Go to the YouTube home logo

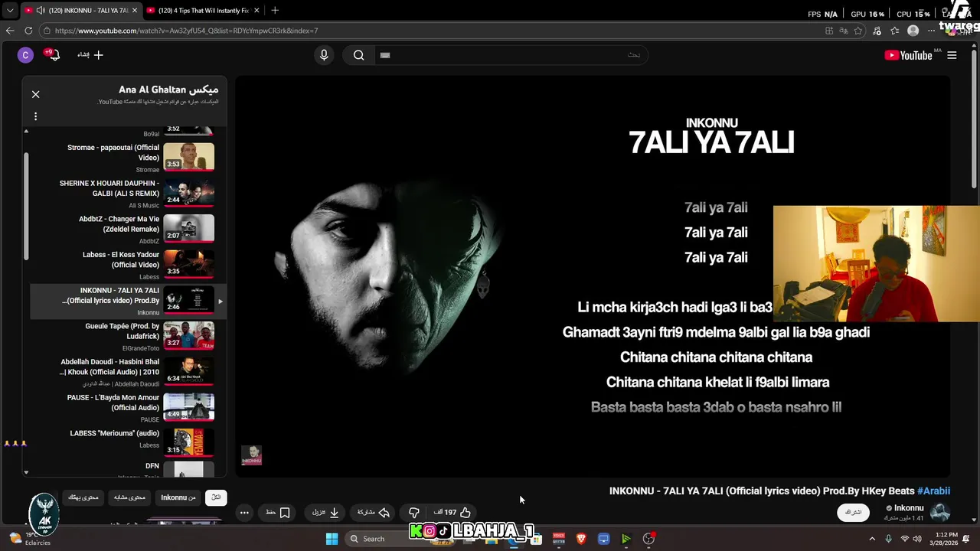click(908, 55)
